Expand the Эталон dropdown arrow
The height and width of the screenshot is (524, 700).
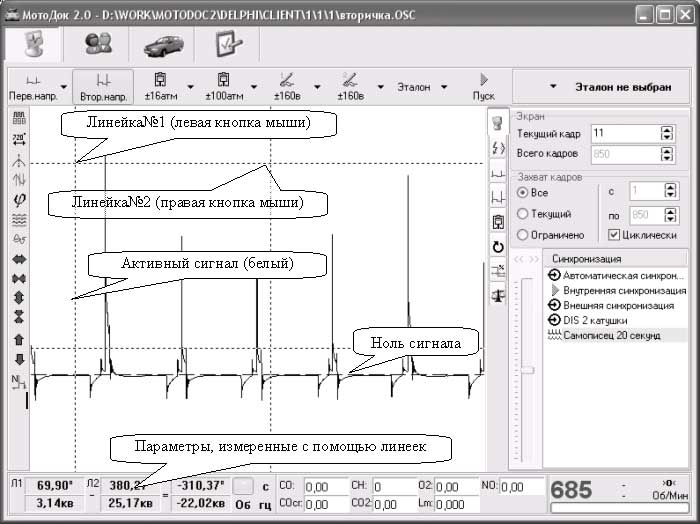click(444, 87)
